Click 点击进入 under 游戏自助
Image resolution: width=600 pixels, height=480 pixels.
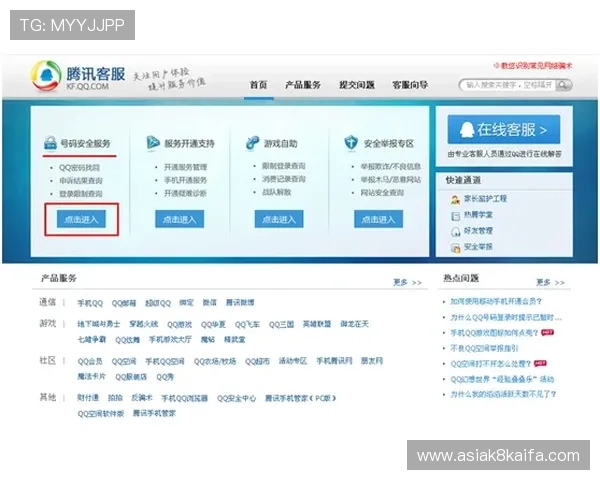point(279,219)
